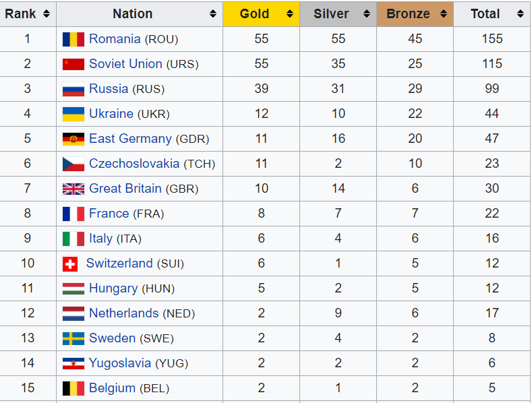The image size is (532, 403).
Task: Click the Great Britain flag icon
Action: [73, 189]
